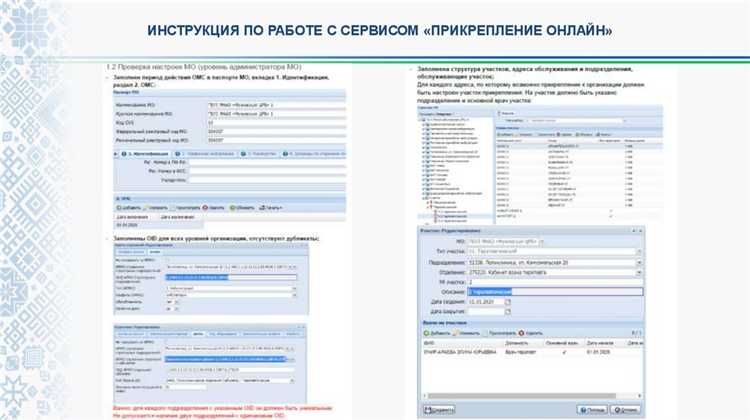Image resolution: width=750 pixels, height=420 pixels.
Task: Select the 1. Идентификация tab
Action: pyautogui.click(x=145, y=154)
